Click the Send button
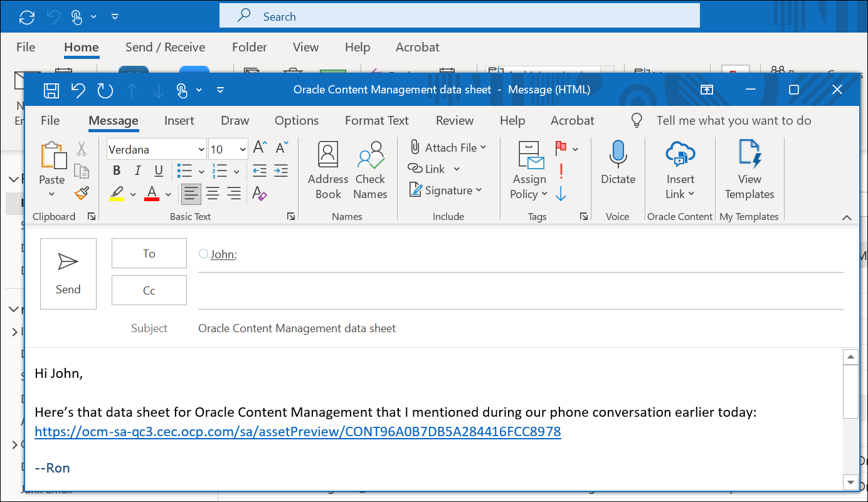 (x=68, y=274)
